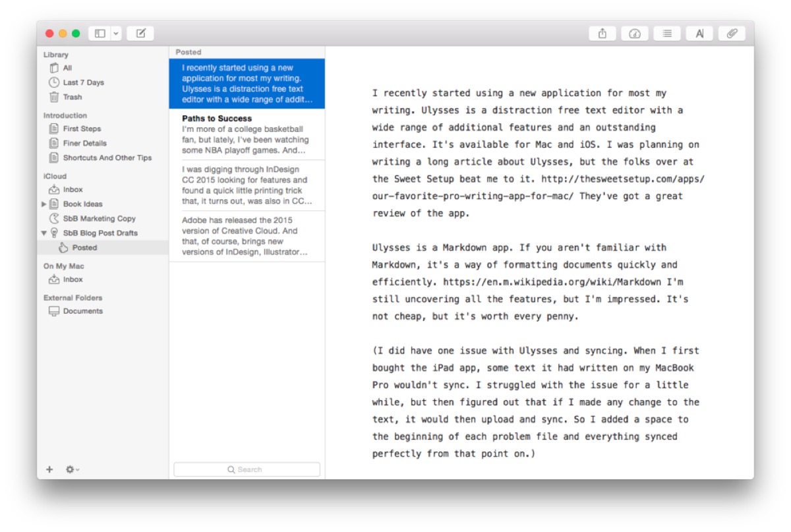Select the 'I recently started using' sheet
791x532 pixels.
click(247, 84)
